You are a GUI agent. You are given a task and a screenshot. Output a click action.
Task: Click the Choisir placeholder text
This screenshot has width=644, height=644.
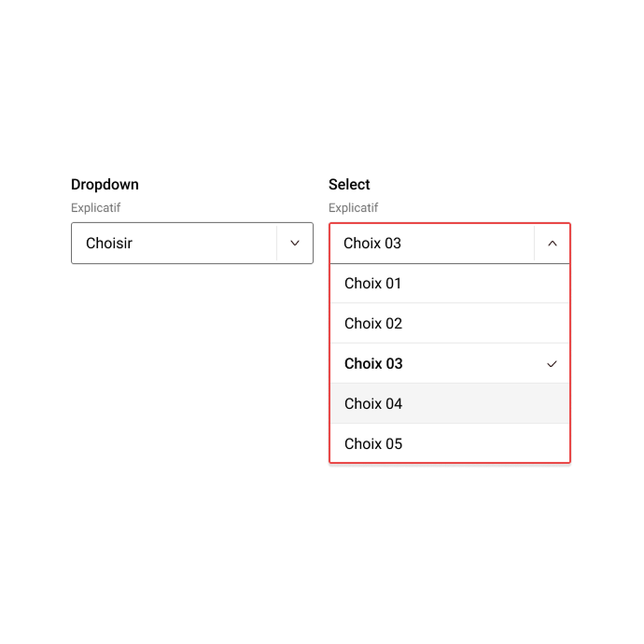tap(109, 244)
